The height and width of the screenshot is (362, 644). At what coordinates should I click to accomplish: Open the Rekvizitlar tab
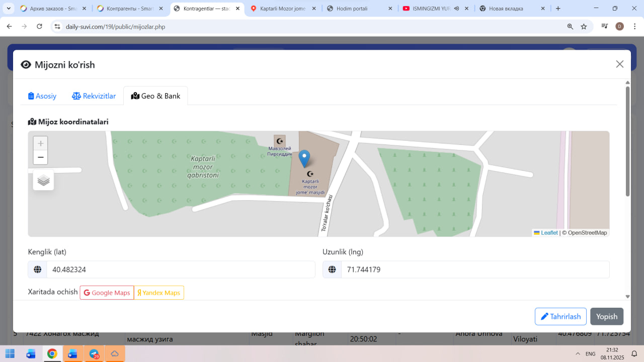tap(94, 96)
